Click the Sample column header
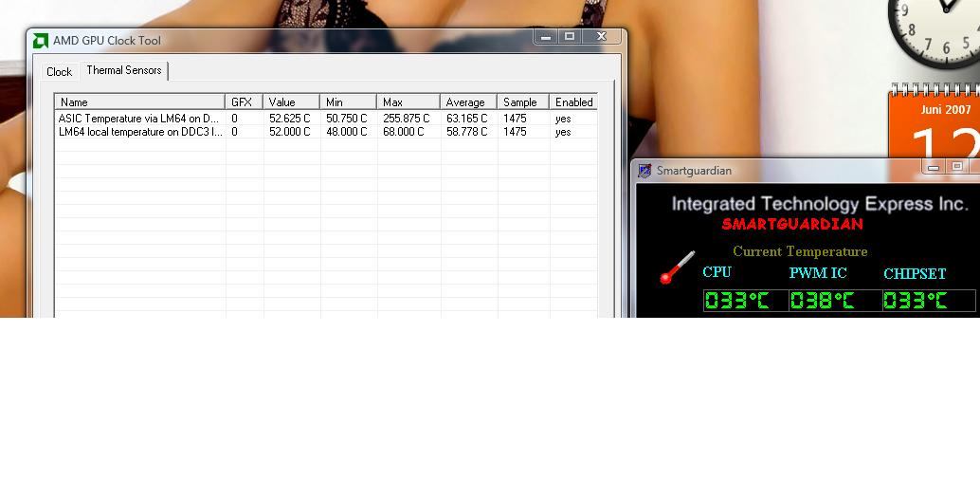 tap(522, 102)
